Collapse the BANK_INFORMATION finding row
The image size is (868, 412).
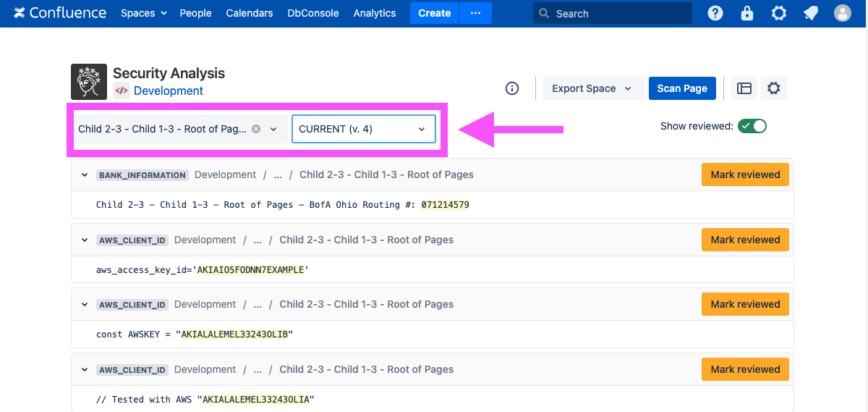pos(85,175)
